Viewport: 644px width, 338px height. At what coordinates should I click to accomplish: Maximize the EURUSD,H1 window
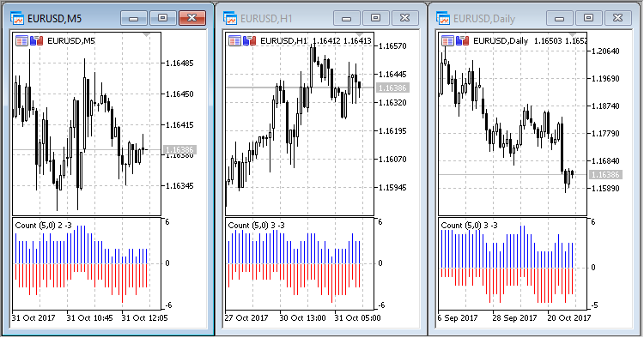[x=375, y=18]
